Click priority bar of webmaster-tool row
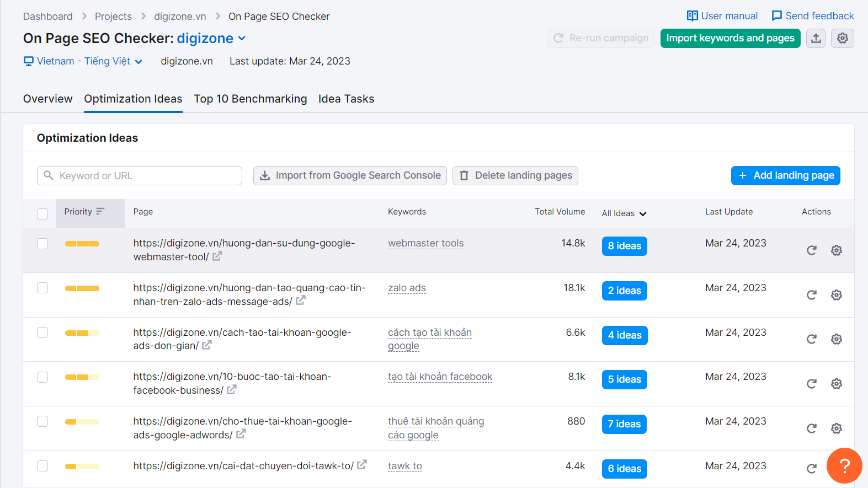Viewport: 868px width, 488px height. [x=82, y=244]
